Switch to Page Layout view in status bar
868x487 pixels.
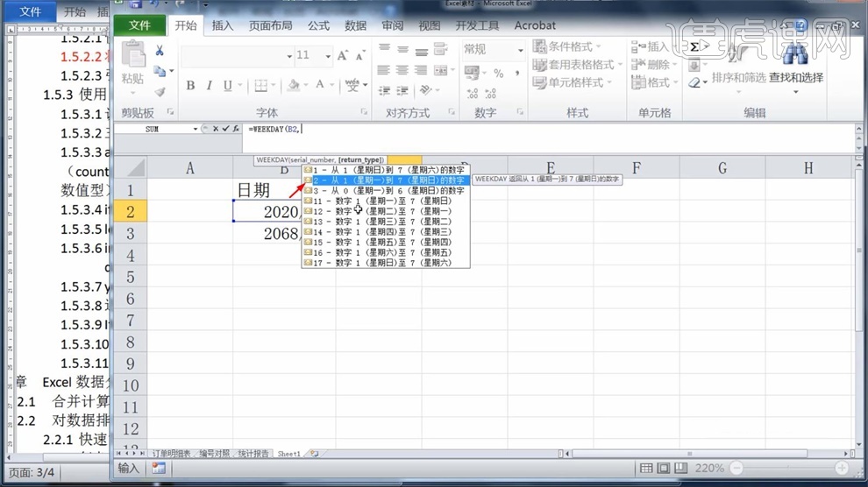tap(663, 469)
